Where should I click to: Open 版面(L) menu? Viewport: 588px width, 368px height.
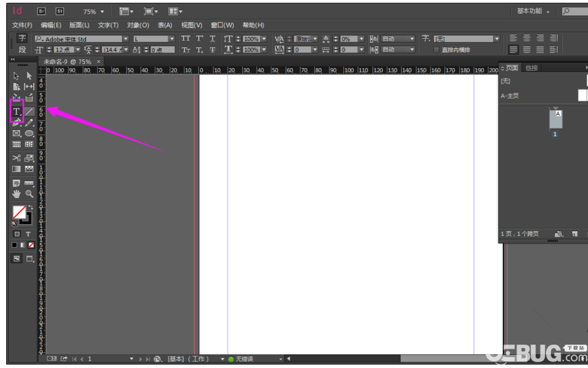[x=79, y=25]
